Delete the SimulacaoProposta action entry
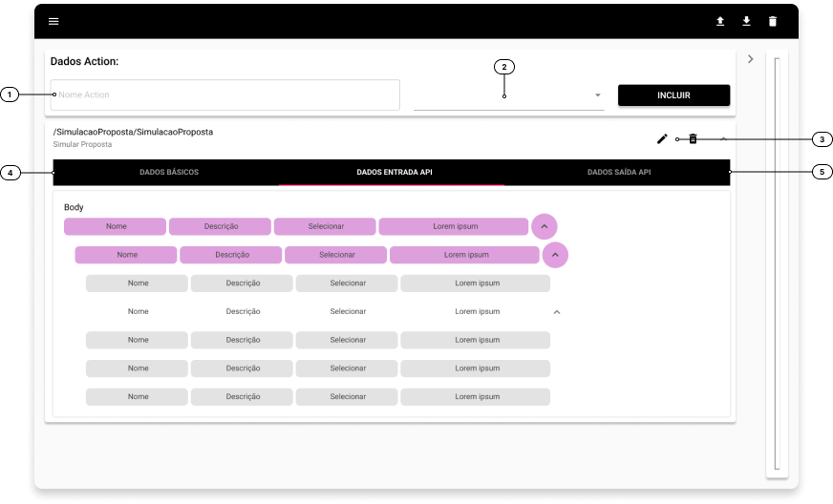The height and width of the screenshot is (504, 833). (x=694, y=139)
